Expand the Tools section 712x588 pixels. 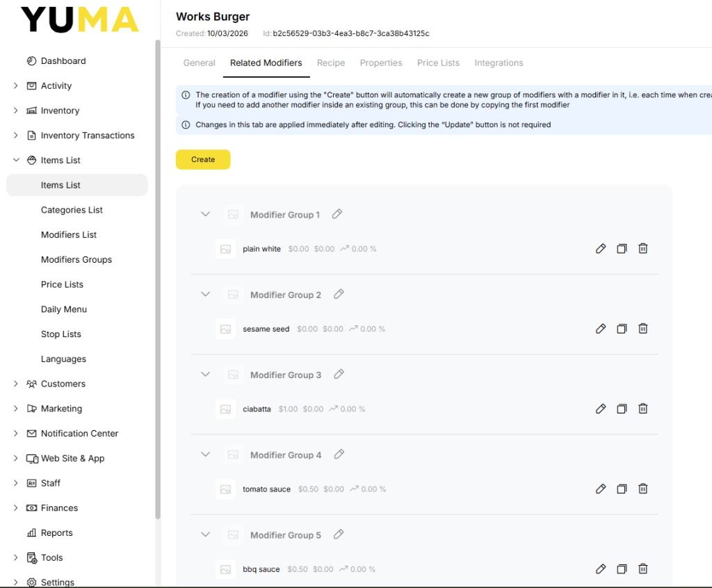(16, 557)
